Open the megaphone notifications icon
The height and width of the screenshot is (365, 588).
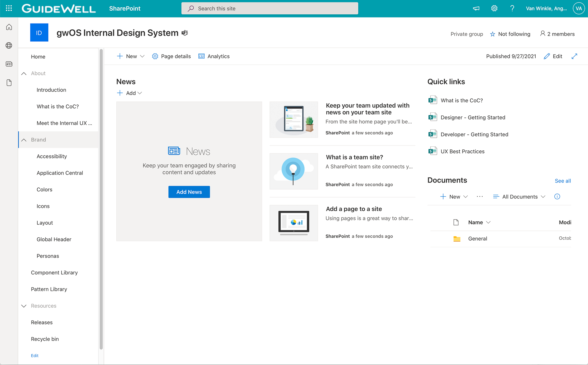pos(476,9)
